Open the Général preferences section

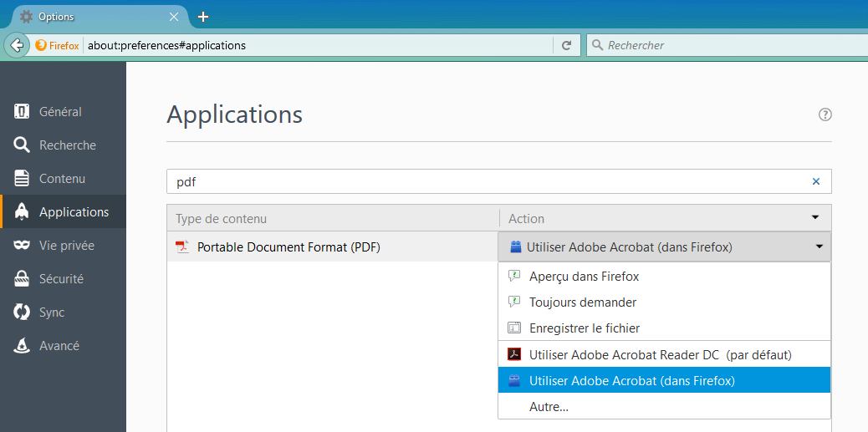(x=60, y=112)
